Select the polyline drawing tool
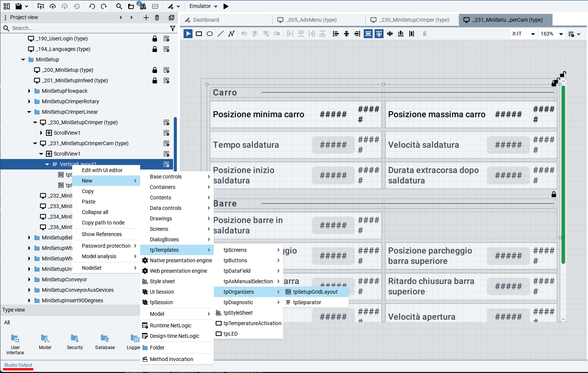The width and height of the screenshot is (588, 373). click(231, 34)
